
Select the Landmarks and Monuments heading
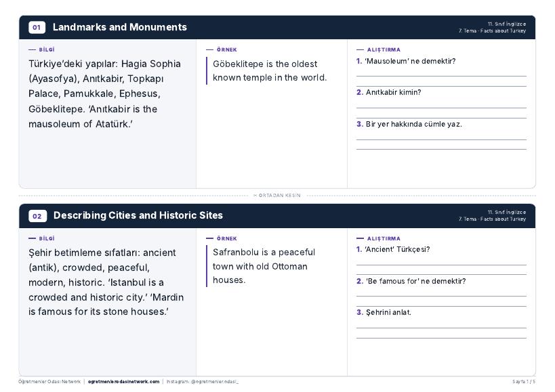[x=120, y=27]
